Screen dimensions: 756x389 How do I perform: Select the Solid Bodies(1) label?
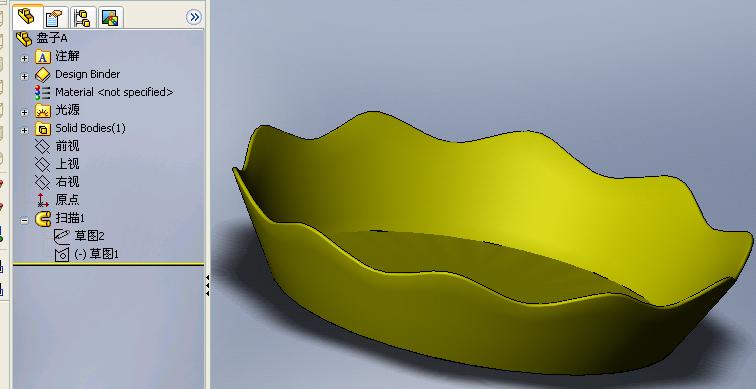[x=90, y=128]
